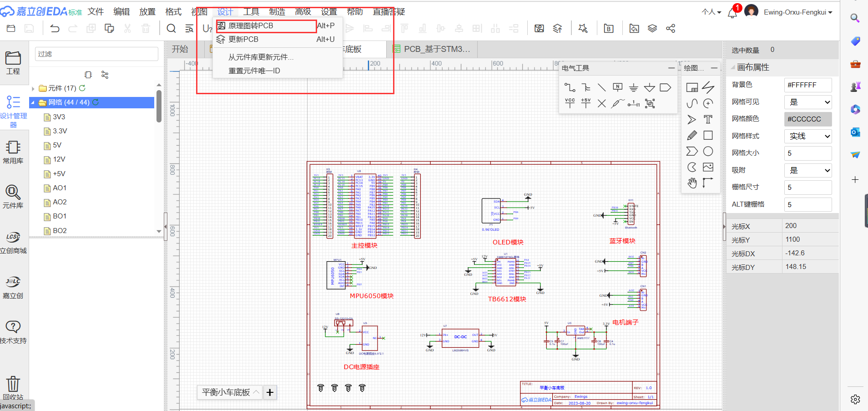Open the 吸附 snap dropdown
This screenshot has height=411, width=868.
pos(808,170)
